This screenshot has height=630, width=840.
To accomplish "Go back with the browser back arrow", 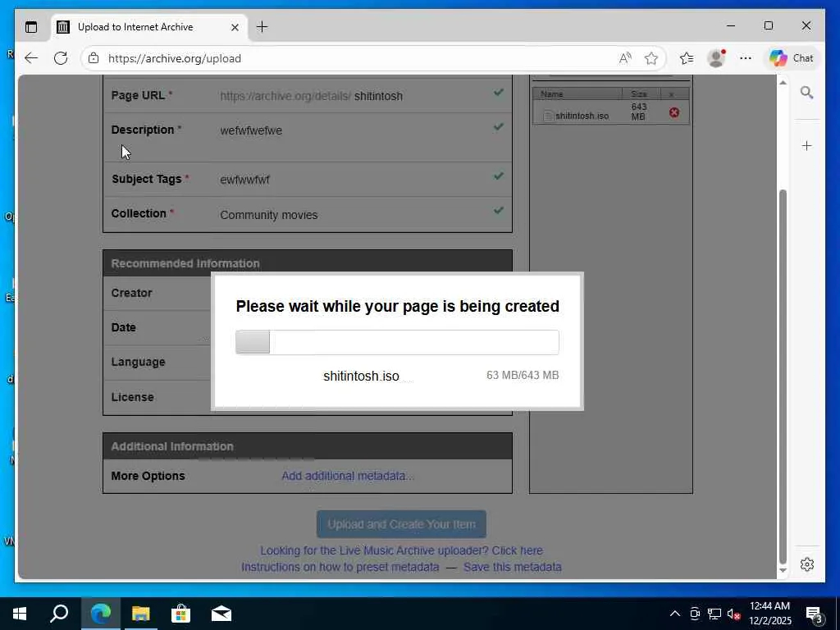I will point(31,58).
